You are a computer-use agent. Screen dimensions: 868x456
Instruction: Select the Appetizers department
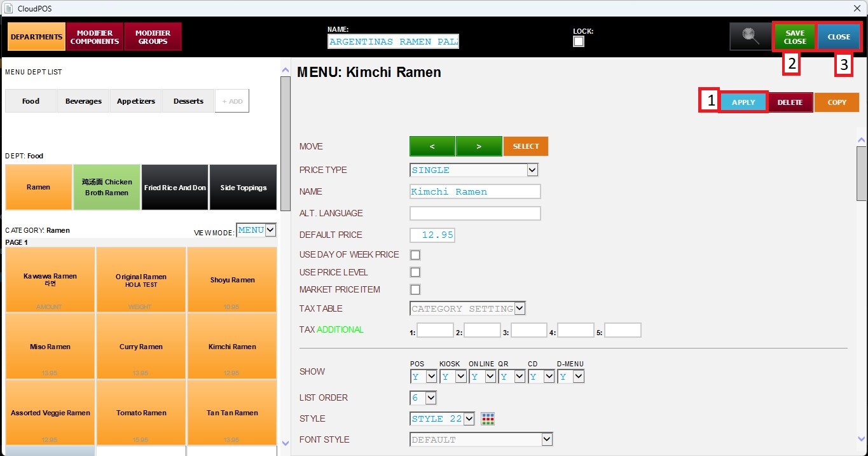136,101
